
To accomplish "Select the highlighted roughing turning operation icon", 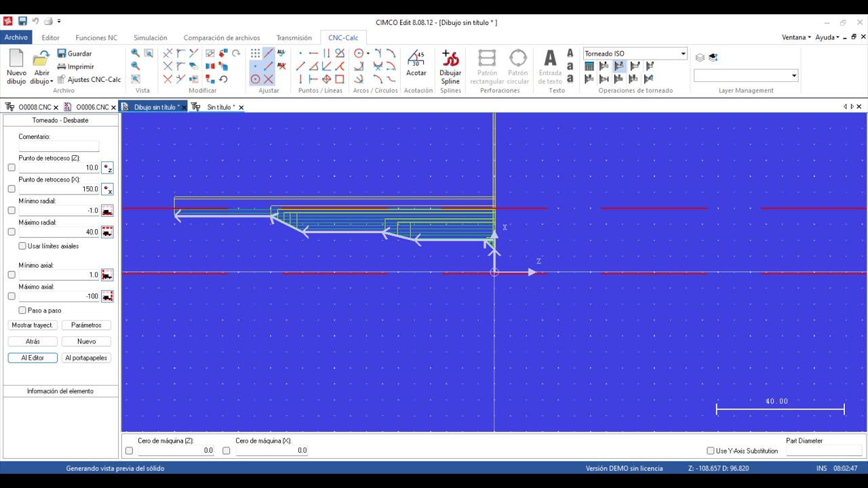I will point(619,66).
